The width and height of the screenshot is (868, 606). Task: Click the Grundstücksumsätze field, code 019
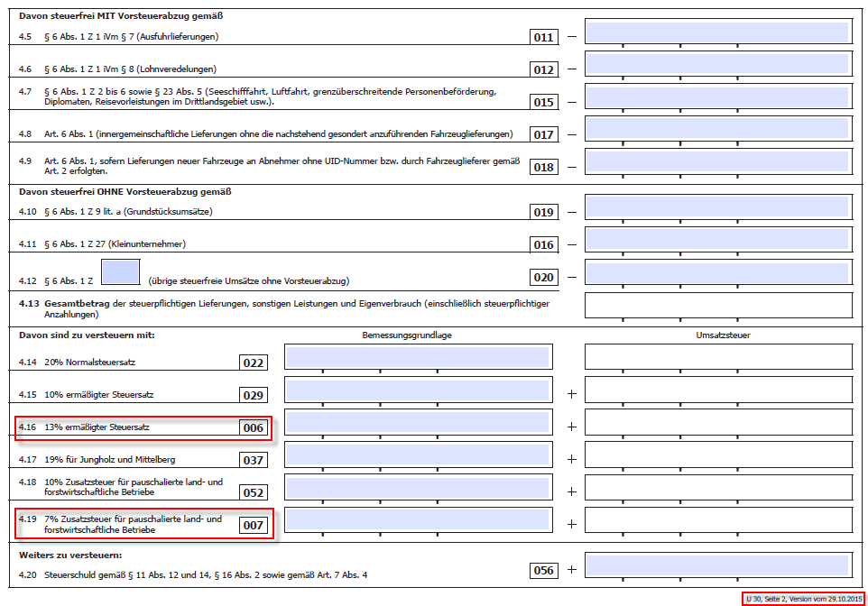(716, 207)
